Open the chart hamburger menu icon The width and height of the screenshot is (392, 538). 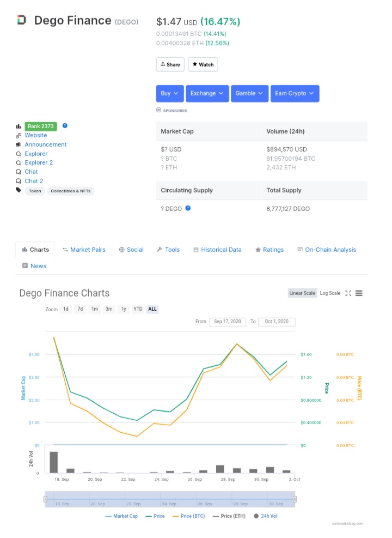point(359,293)
